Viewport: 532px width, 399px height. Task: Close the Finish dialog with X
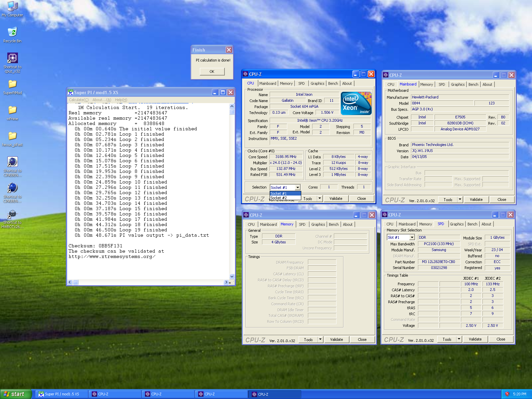click(x=229, y=50)
